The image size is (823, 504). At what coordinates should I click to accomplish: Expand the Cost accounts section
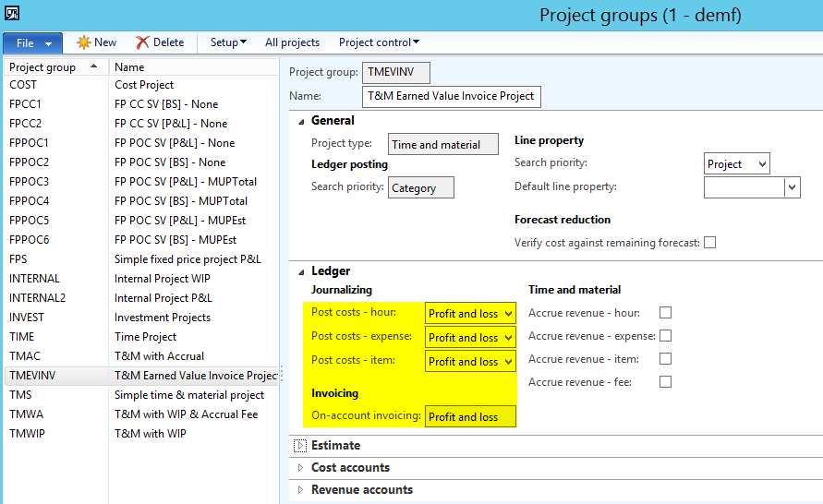(350, 468)
